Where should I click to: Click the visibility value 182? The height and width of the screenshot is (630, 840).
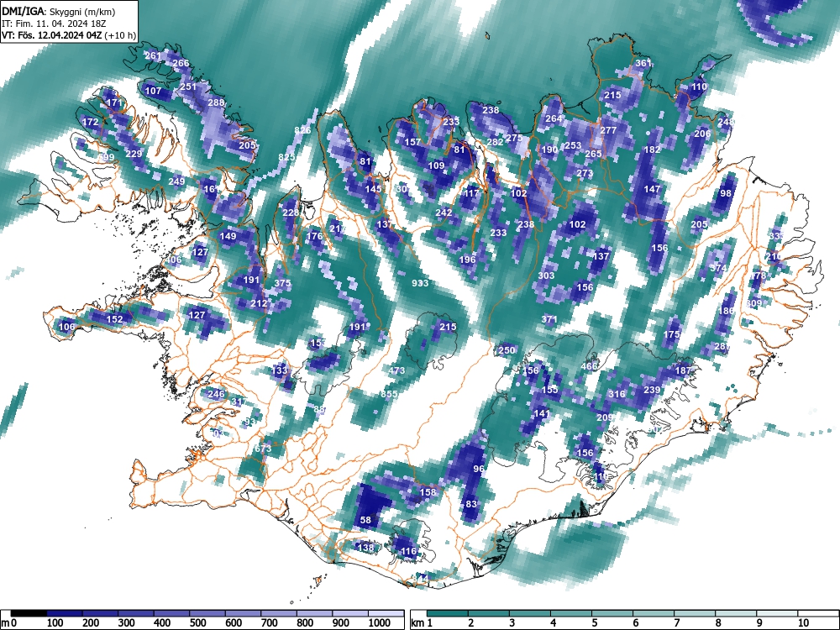(652, 150)
